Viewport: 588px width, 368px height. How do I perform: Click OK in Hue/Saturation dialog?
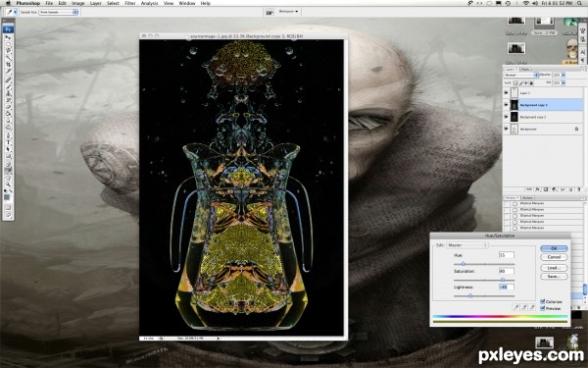(x=554, y=248)
